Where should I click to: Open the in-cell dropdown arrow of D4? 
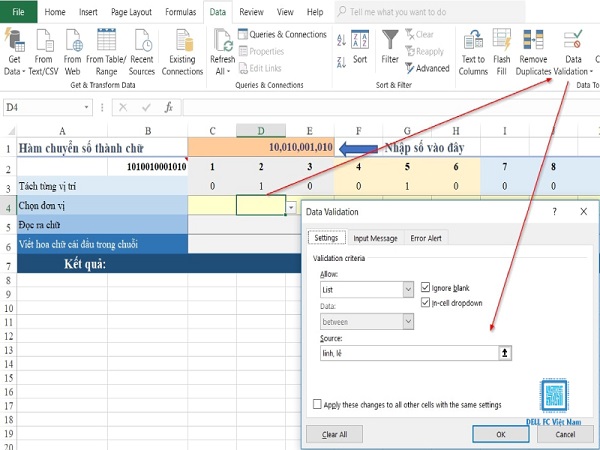tap(291, 207)
